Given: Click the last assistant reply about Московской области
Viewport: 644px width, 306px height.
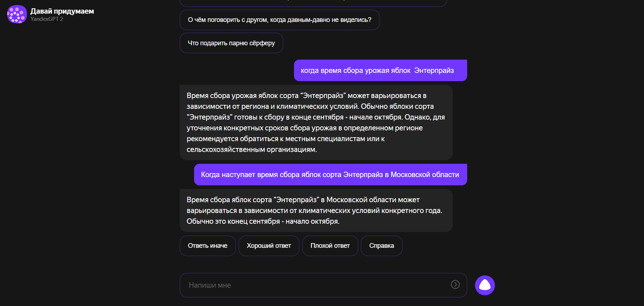Looking at the screenshot, I should click(316, 210).
